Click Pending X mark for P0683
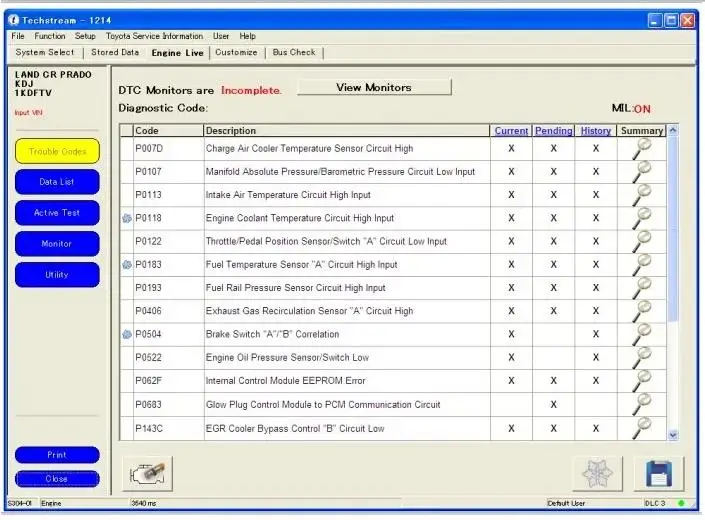The height and width of the screenshot is (520, 705). point(553,404)
